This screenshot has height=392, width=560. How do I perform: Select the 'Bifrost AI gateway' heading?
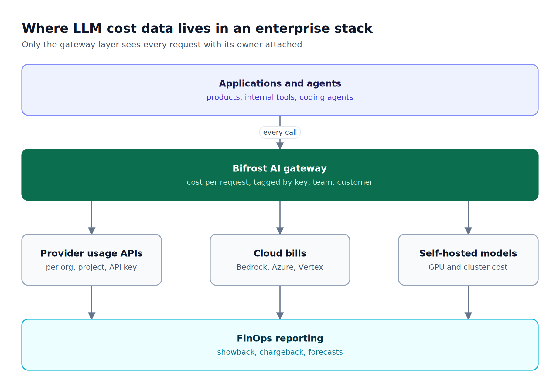(x=280, y=168)
